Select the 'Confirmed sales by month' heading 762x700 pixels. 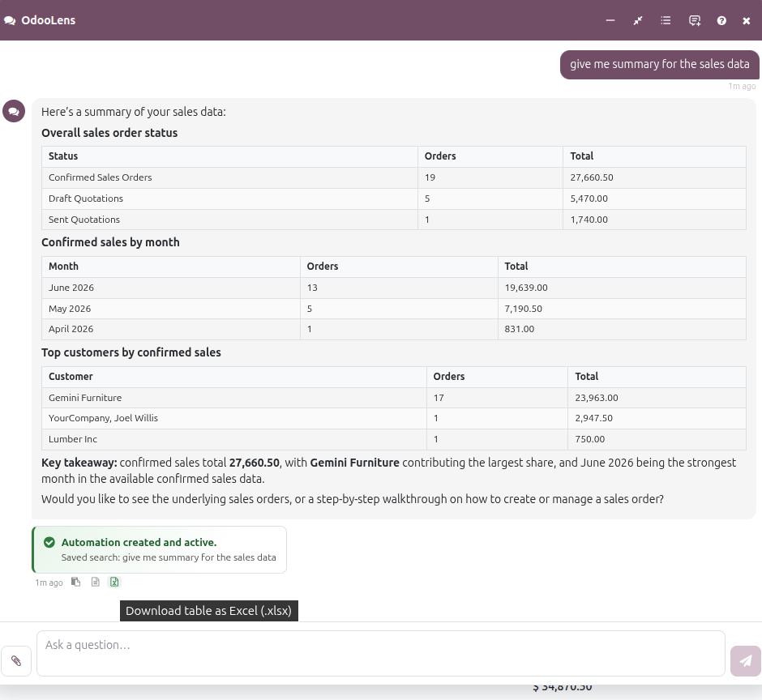click(110, 242)
